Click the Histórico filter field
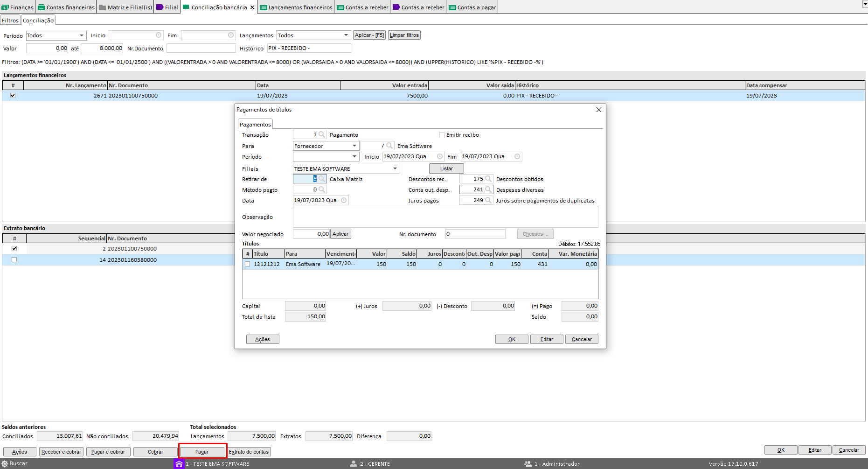The height and width of the screenshot is (469, 868). pyautogui.click(x=309, y=48)
